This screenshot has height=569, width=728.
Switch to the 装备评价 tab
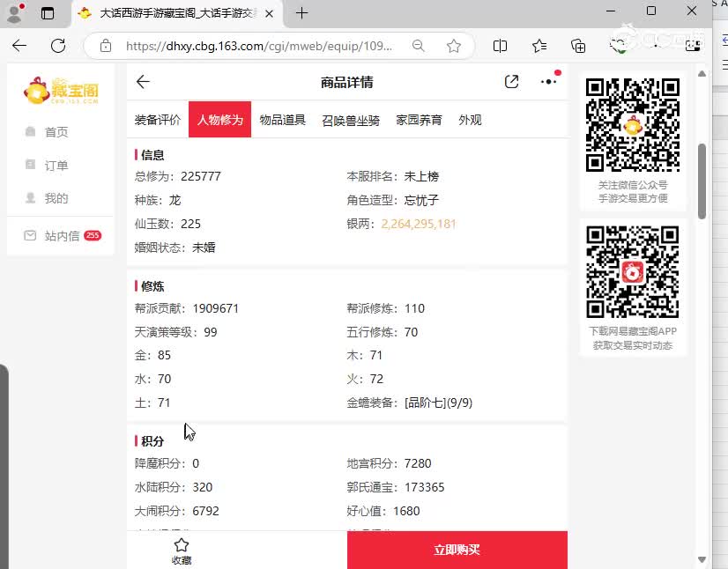(x=158, y=120)
